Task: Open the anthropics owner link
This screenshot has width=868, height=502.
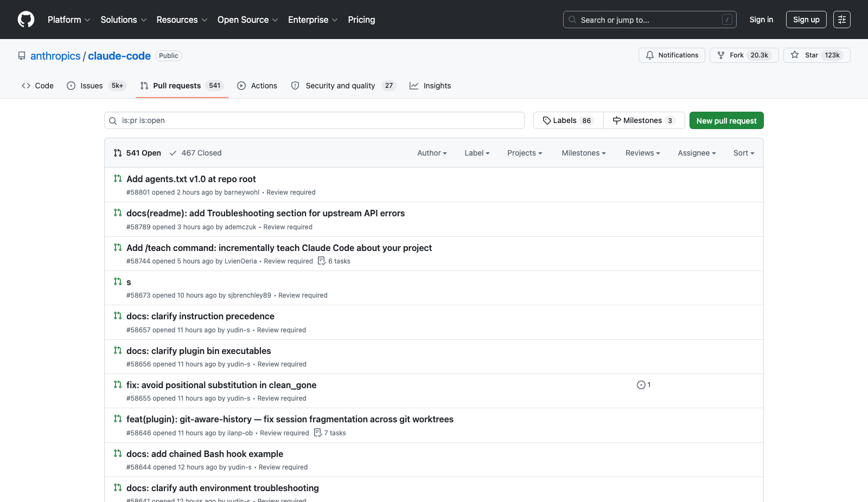Action: tap(55, 56)
